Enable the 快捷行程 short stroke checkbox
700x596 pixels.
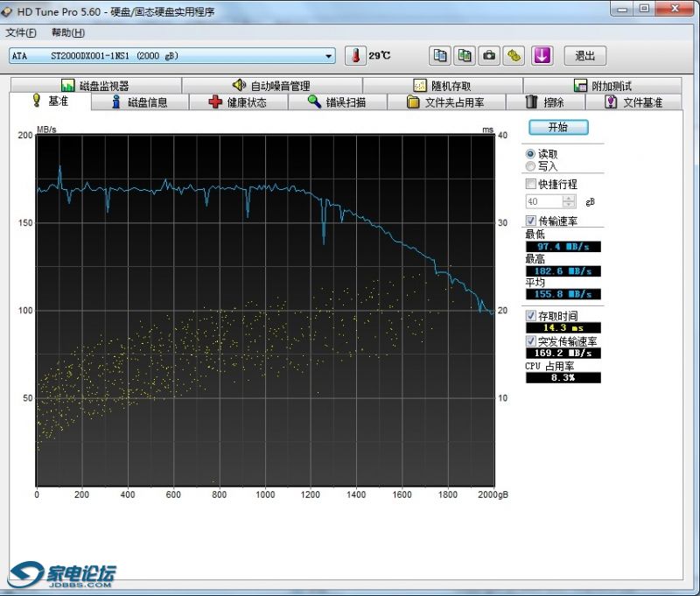tap(530, 184)
